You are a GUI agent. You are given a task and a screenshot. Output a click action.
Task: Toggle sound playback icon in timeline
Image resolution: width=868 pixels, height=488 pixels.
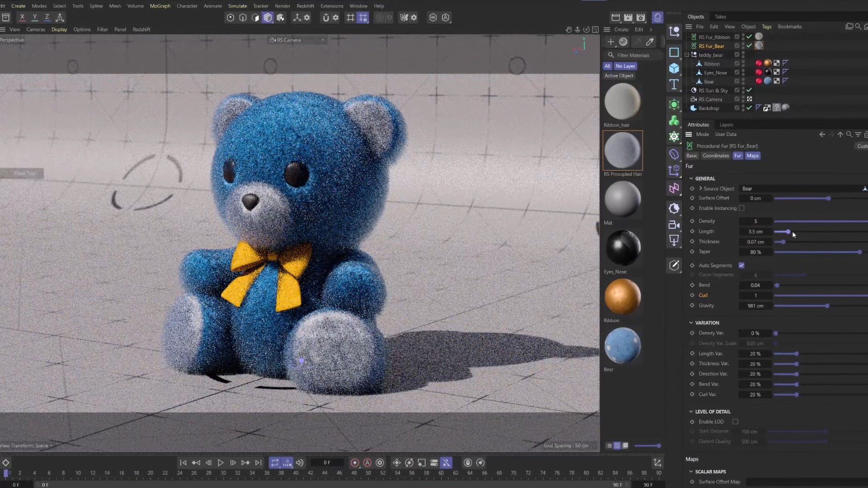(x=300, y=463)
